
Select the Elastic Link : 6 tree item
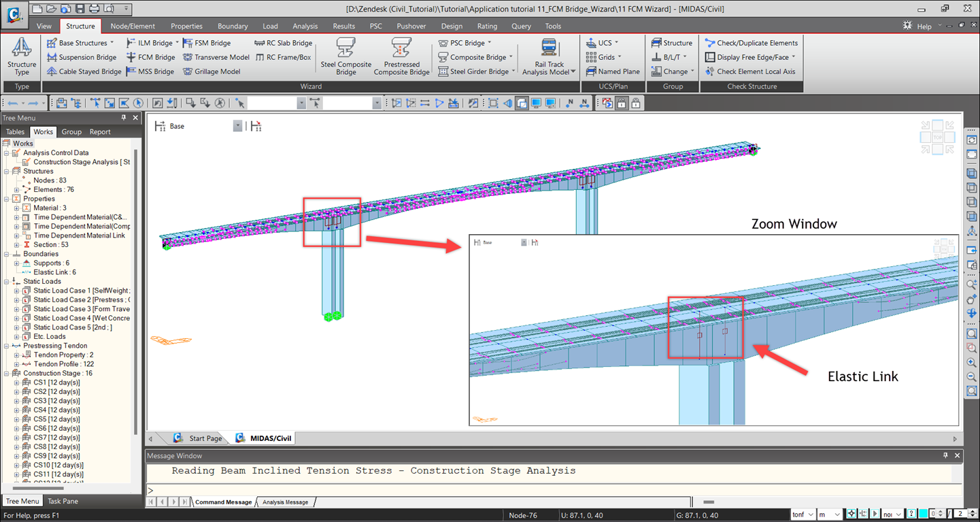point(54,272)
